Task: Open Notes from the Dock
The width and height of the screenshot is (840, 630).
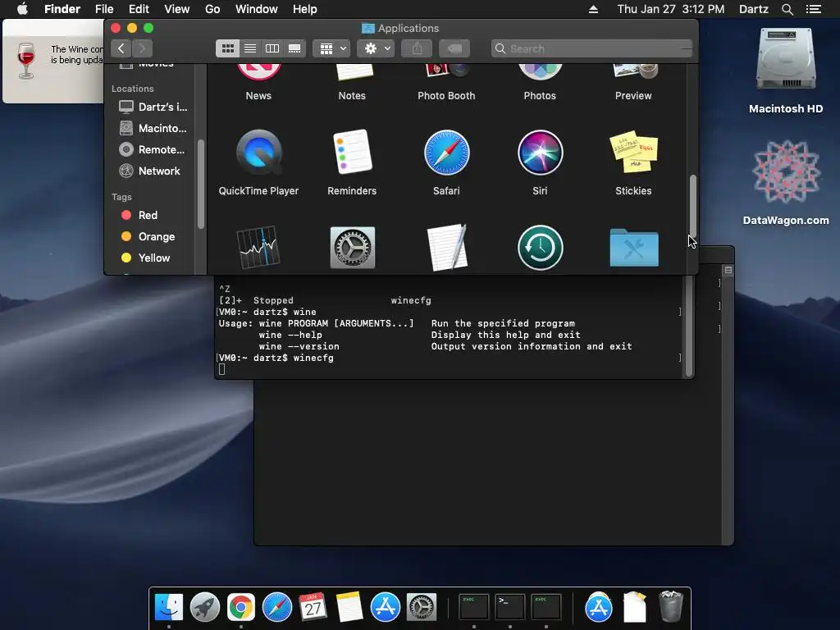Action: 349,606
